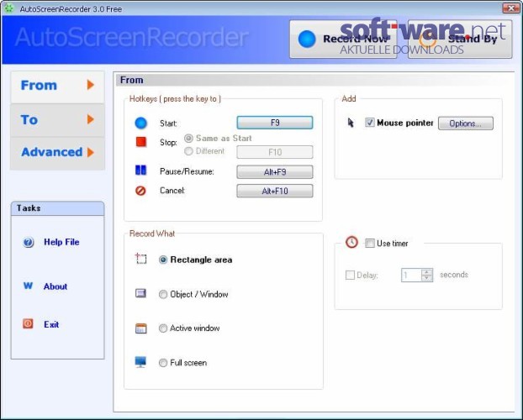
Task: Open mouse pointer Options... button
Action: pyautogui.click(x=465, y=123)
